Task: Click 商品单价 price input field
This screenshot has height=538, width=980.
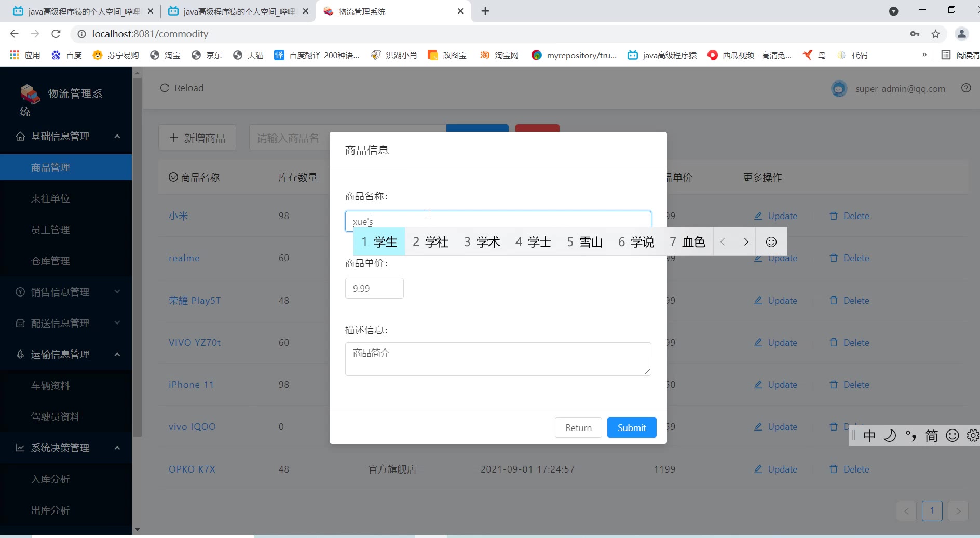Action: click(x=374, y=288)
